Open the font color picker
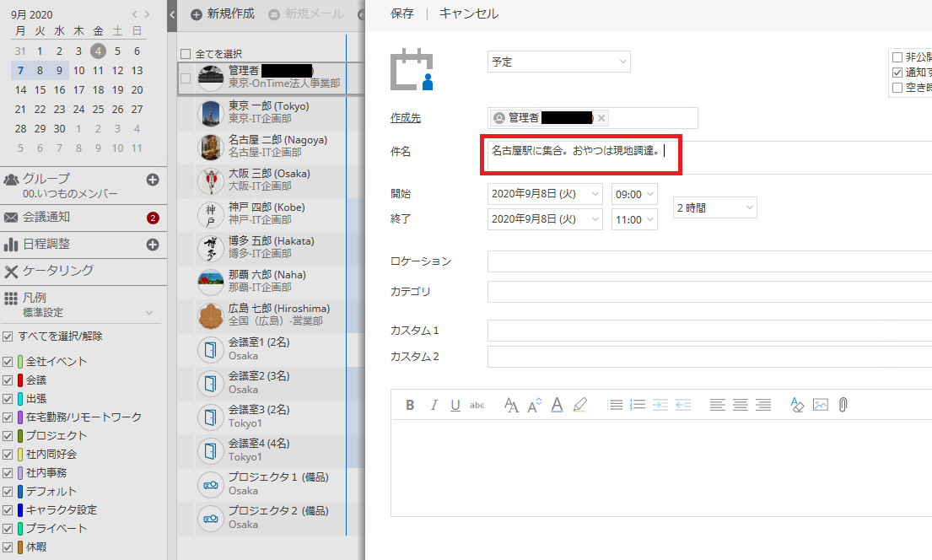This screenshot has width=932, height=560. [557, 405]
